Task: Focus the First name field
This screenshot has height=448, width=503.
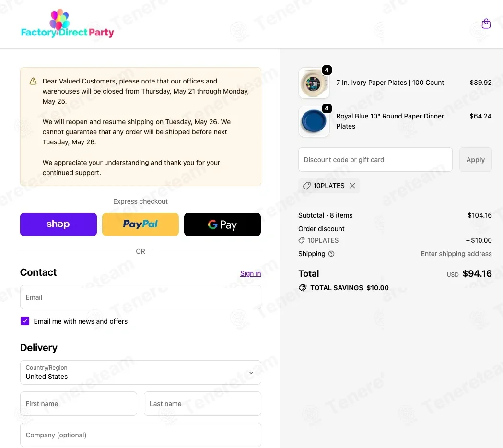Action: coord(79,404)
